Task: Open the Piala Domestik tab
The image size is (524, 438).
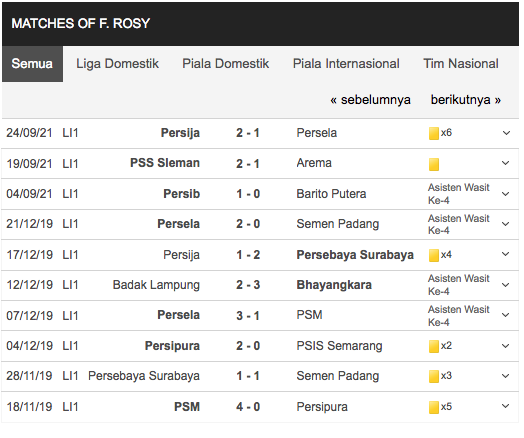Action: (225, 64)
